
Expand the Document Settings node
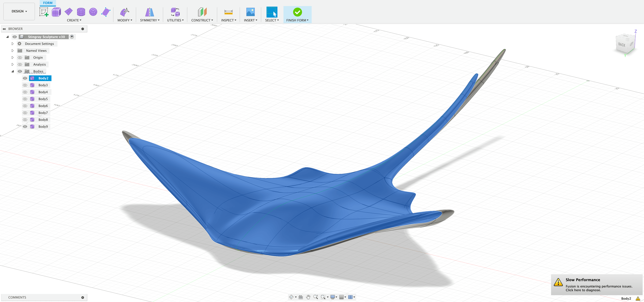tap(13, 44)
